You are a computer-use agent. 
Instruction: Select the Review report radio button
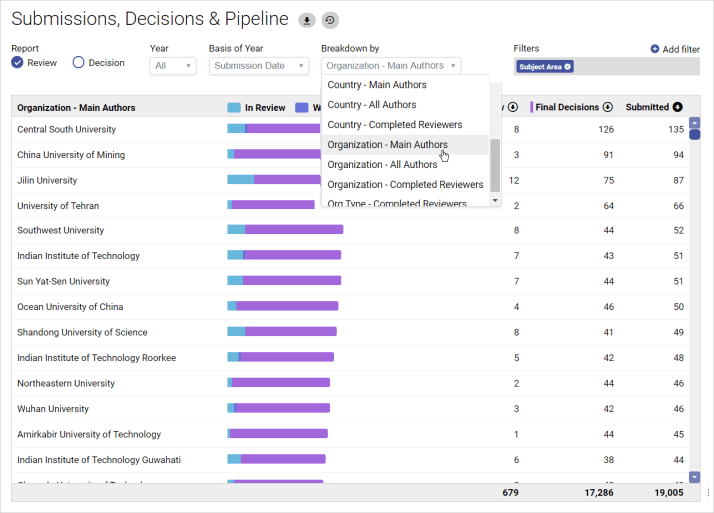click(18, 63)
